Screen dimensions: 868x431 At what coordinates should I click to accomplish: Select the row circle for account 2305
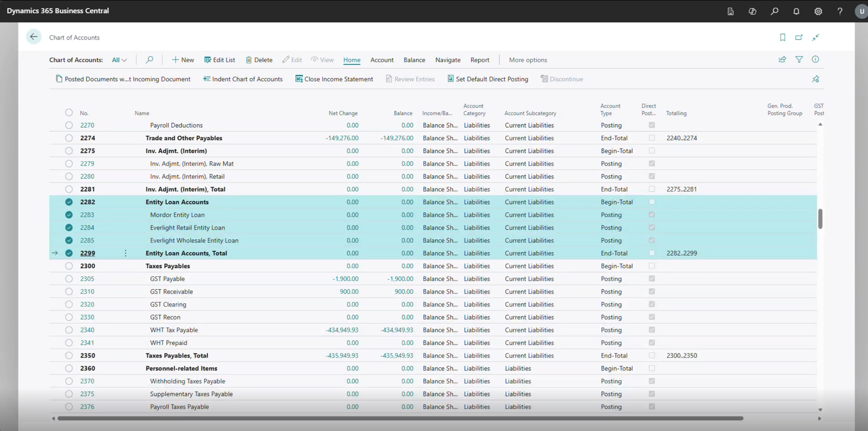click(x=69, y=279)
